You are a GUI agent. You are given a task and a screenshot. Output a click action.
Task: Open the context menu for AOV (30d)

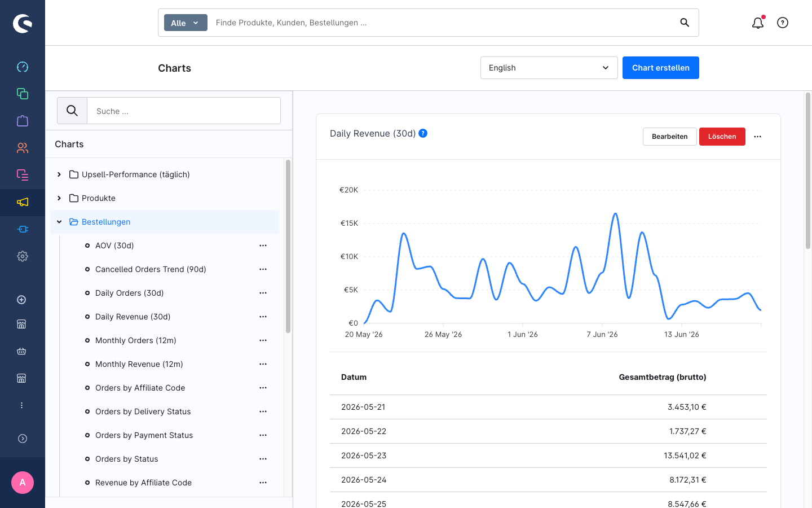point(263,246)
